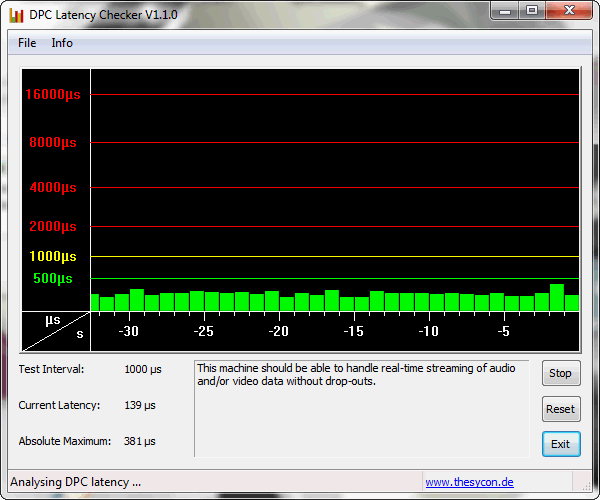Click the green 500µs threshold label

point(53,279)
